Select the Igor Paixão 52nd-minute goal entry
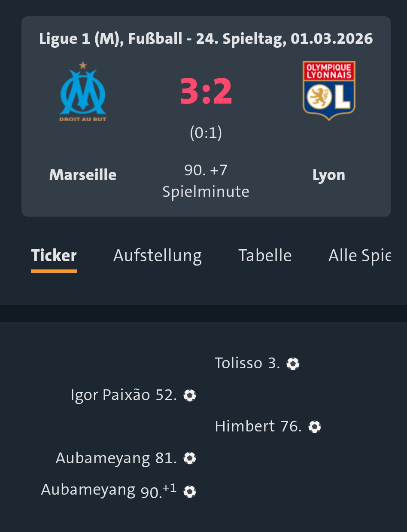This screenshot has width=407, height=532. click(124, 395)
